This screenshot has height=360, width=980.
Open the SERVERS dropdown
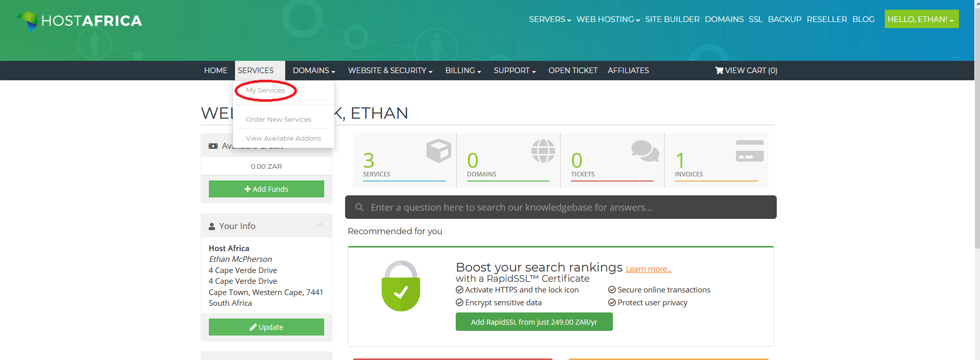(550, 19)
